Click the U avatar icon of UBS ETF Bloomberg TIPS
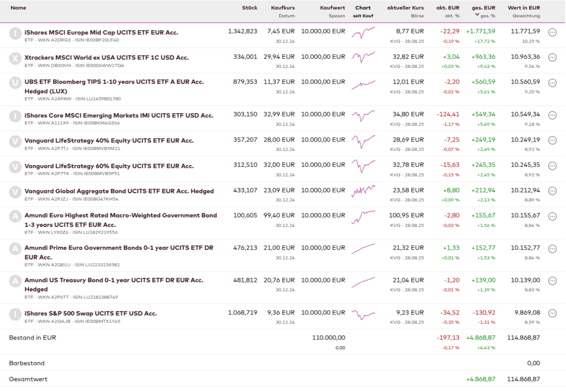Viewport: 566px width, 392px height. [x=15, y=83]
